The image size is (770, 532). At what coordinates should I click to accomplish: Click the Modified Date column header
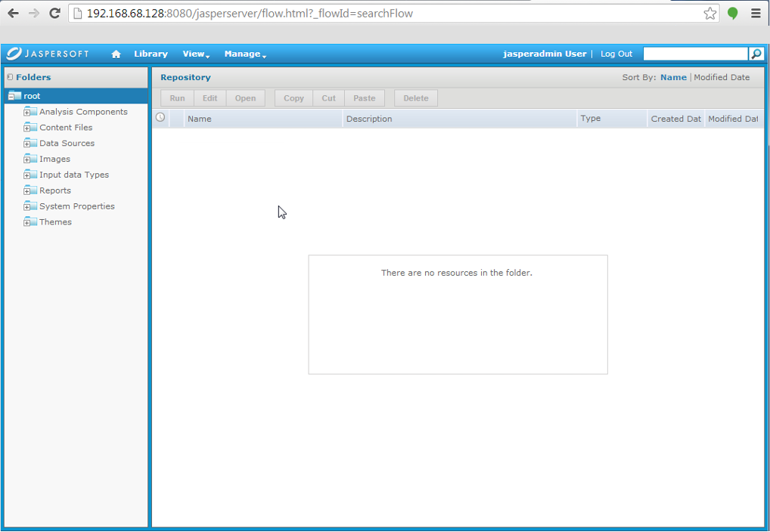(x=733, y=119)
